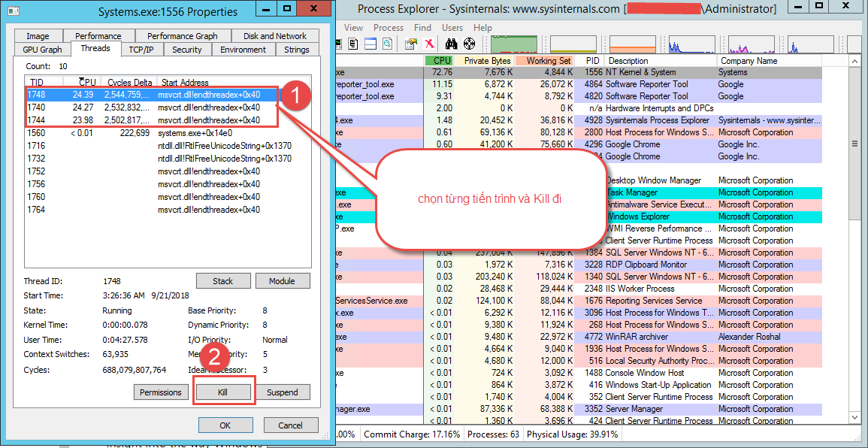Cancel the Systems.exe Properties dialog
The width and height of the screenshot is (868, 448).
[x=291, y=425]
